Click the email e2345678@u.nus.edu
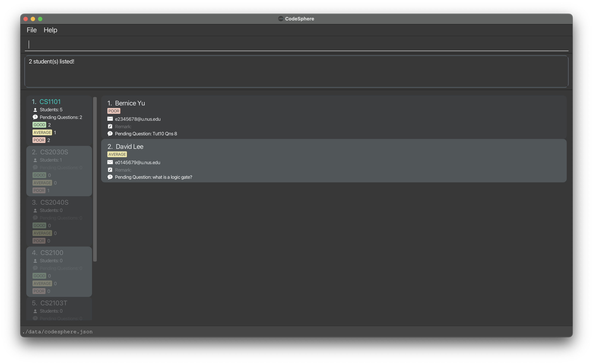 pos(138,119)
